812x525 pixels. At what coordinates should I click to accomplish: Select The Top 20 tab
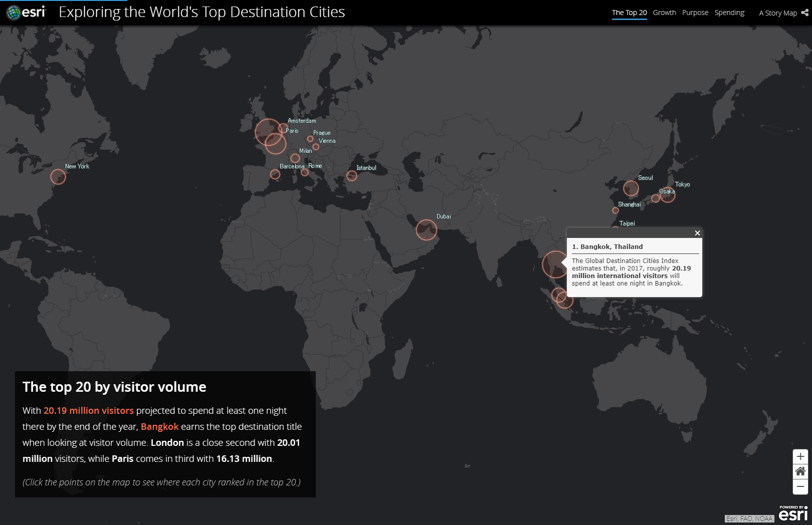629,13
